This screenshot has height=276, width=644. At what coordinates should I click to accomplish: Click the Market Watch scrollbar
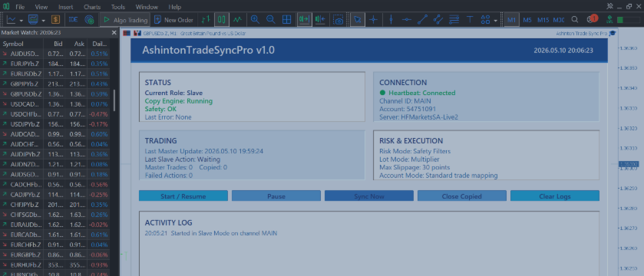point(114,100)
